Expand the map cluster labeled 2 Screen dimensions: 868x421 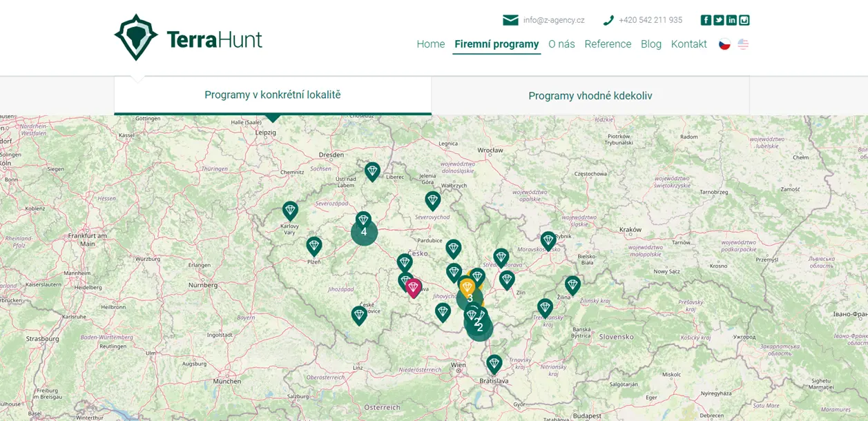coord(480,328)
